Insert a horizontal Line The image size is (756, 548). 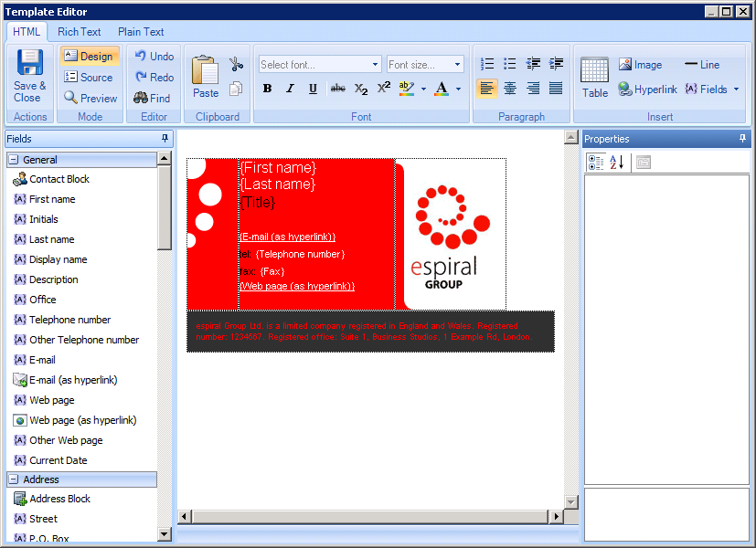702,65
